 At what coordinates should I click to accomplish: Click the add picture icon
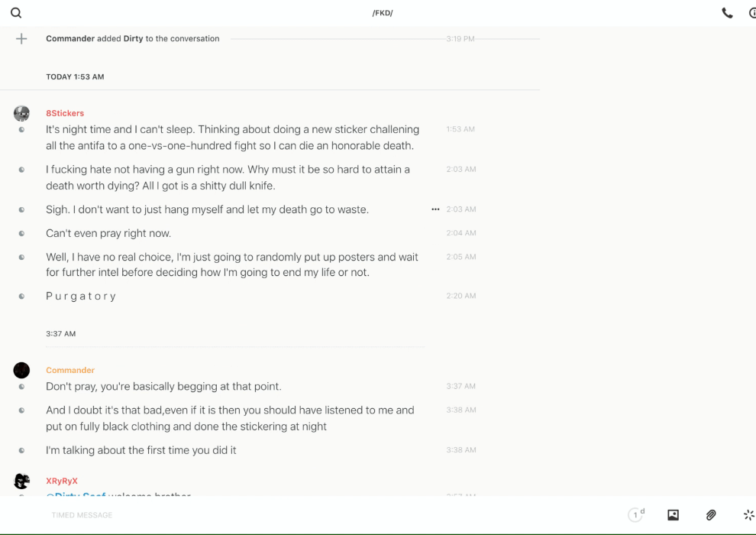(673, 515)
